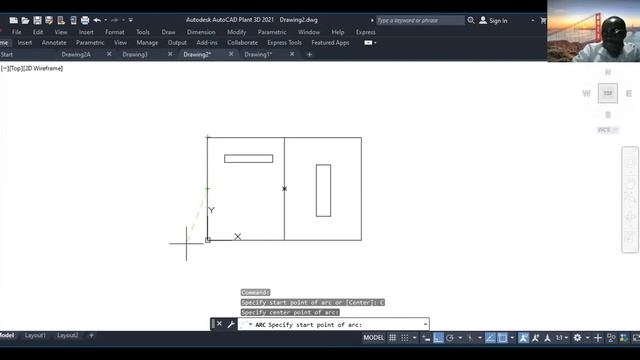Viewport: 640px width, 360px height.
Task: Switch to the Annotate ribbon tab
Action: pos(54,42)
